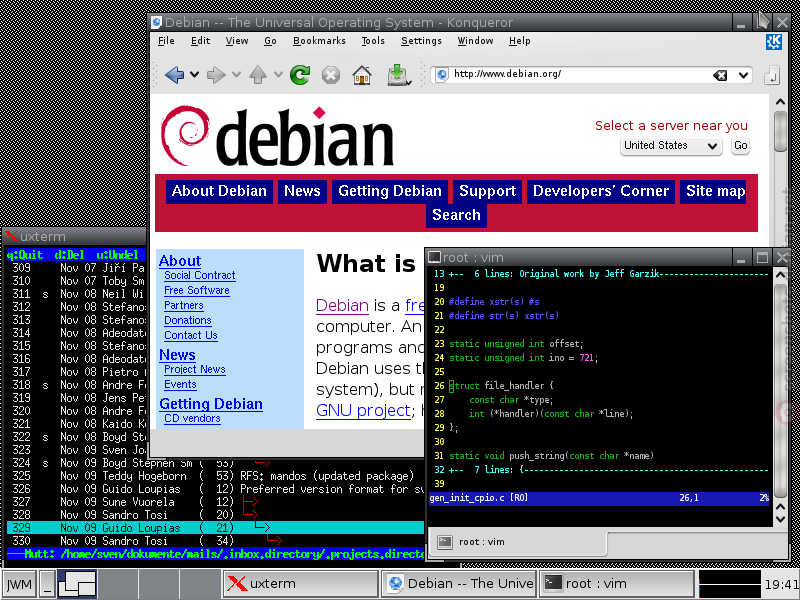Open the About Debian navigation link
The height and width of the screenshot is (600, 800).
[x=219, y=191]
